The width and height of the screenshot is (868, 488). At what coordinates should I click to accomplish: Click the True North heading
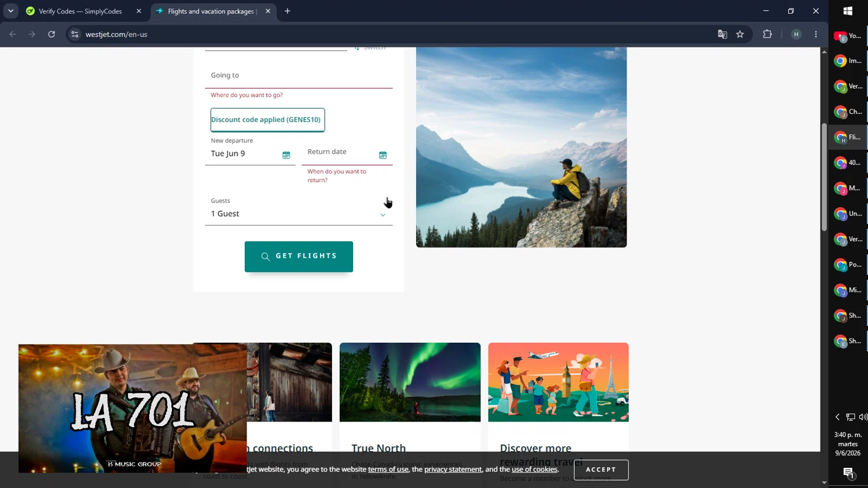pyautogui.click(x=378, y=448)
